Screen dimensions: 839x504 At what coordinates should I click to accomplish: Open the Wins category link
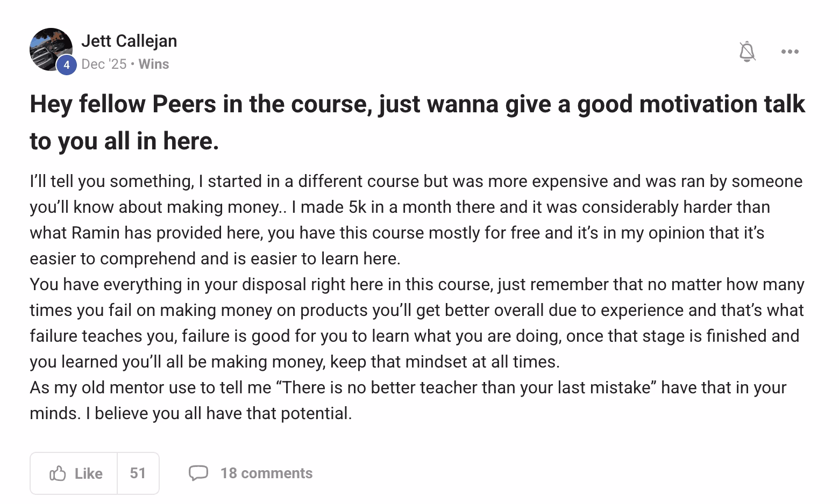click(154, 64)
